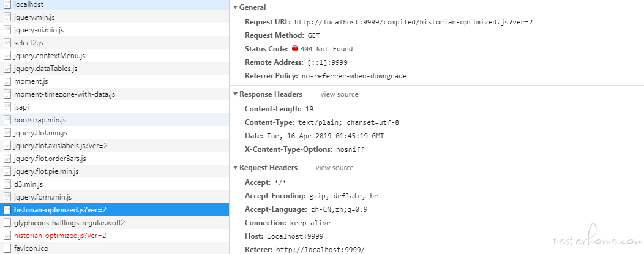The width and height of the screenshot is (644, 254).
Task: View source of Request Headers
Action: pos(334,168)
